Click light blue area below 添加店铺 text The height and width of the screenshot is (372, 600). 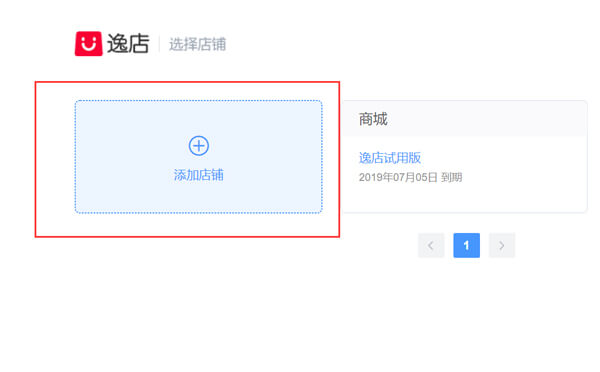click(199, 197)
